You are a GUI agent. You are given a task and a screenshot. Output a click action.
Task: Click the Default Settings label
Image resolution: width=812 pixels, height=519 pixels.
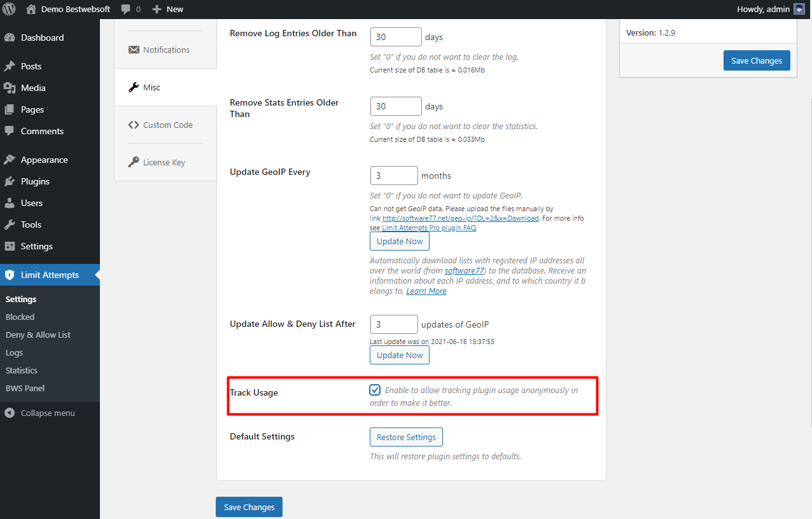click(262, 436)
